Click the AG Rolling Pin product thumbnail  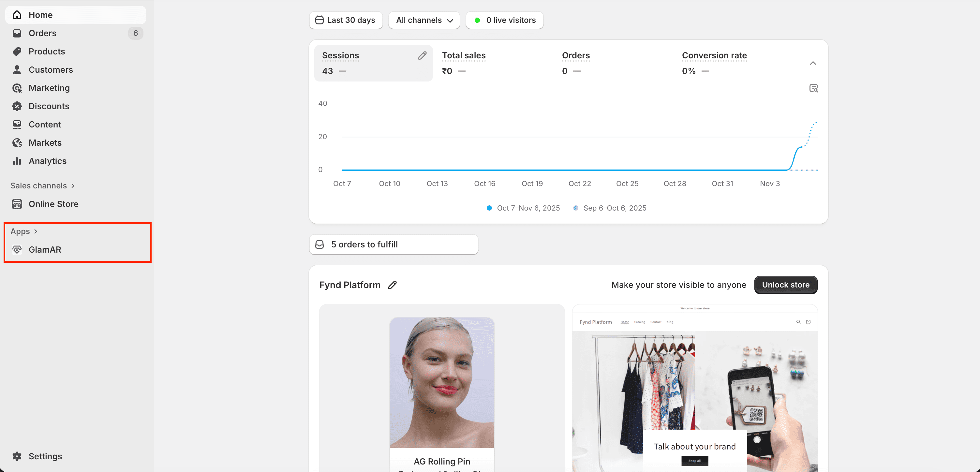point(442,382)
